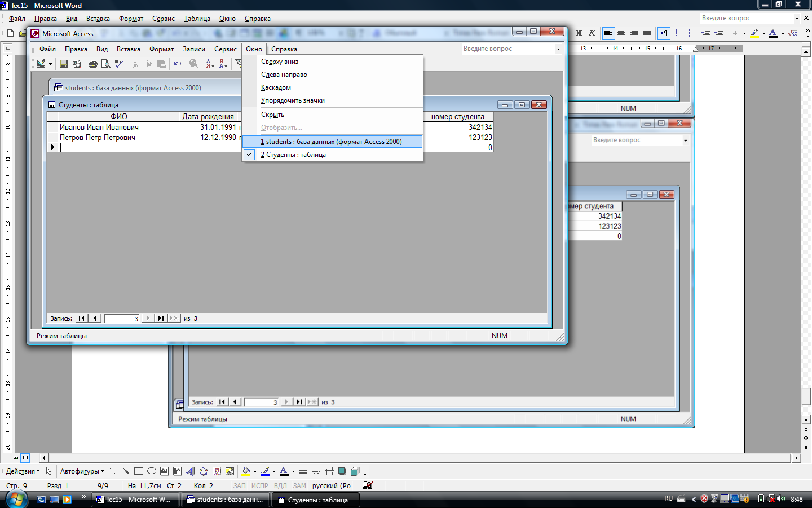Increase indent in Word toolbar

tap(719, 33)
